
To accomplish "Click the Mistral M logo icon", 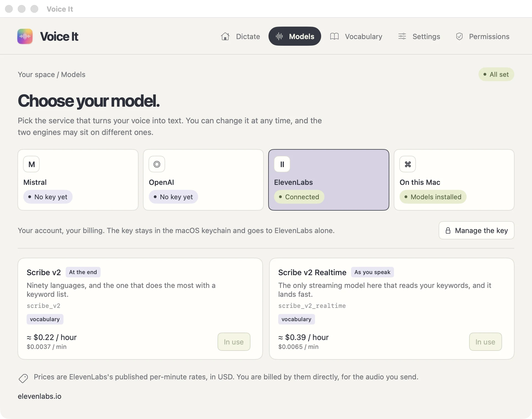I will pyautogui.click(x=31, y=164).
